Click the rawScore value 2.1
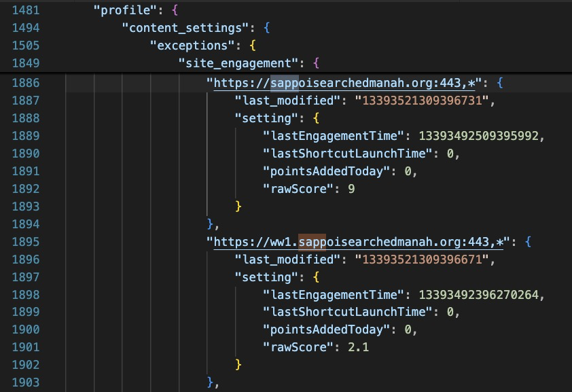This screenshot has width=572, height=392. [358, 347]
